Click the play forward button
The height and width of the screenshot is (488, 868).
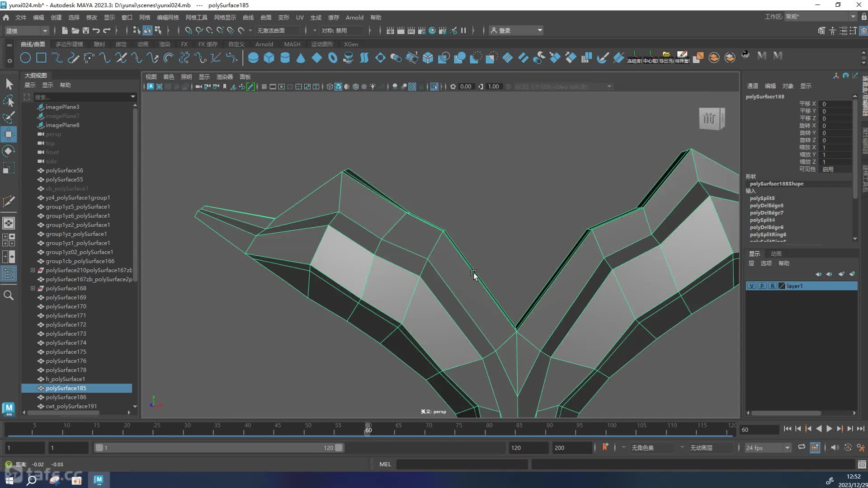pyautogui.click(x=829, y=429)
